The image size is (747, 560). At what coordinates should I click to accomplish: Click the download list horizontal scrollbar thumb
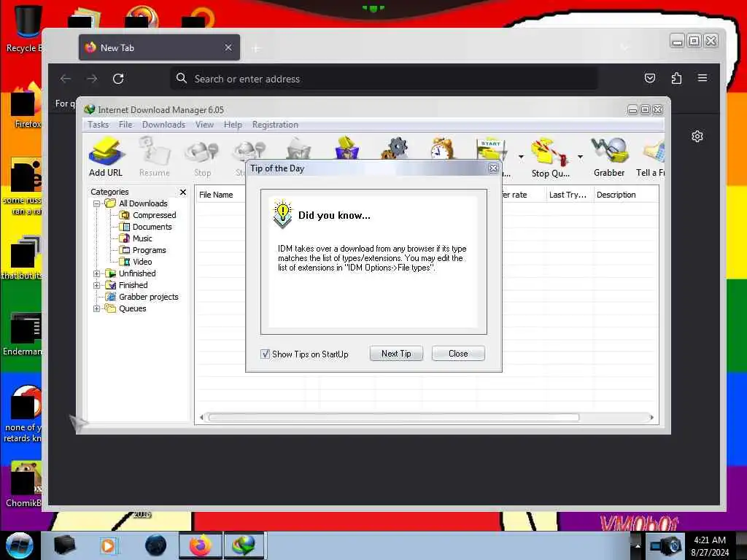click(393, 418)
